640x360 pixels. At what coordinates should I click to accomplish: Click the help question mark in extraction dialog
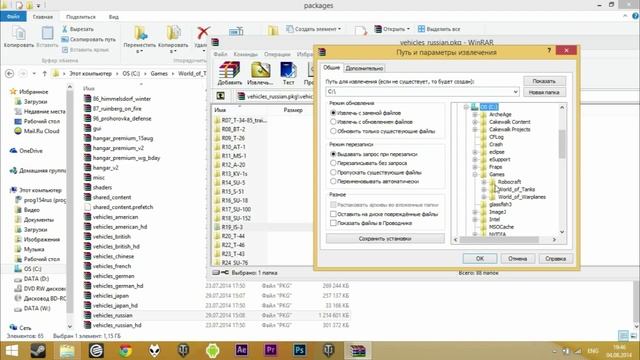[549, 51]
